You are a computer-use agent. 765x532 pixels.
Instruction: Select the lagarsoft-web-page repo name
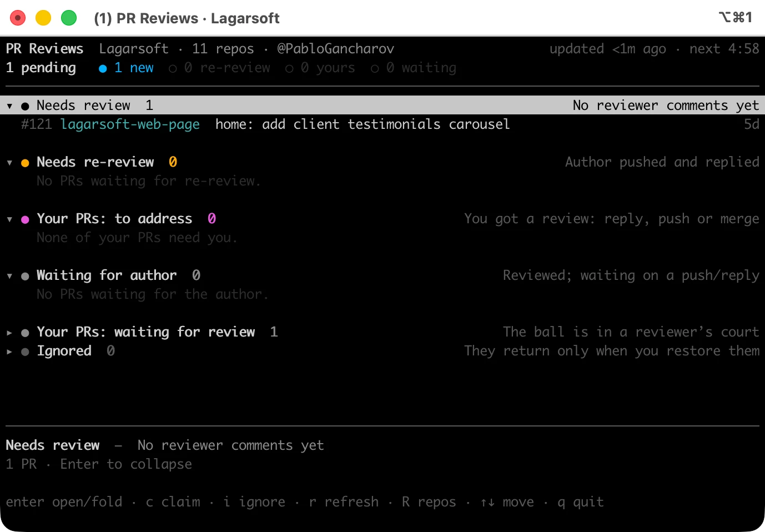tap(130, 124)
